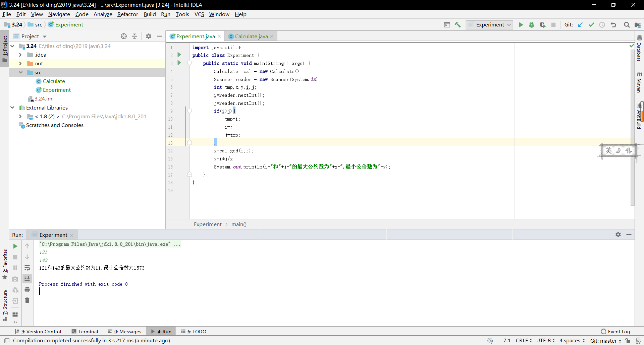Collapse the 3.24 project root node
This screenshot has width=644, height=345.
(x=12, y=46)
